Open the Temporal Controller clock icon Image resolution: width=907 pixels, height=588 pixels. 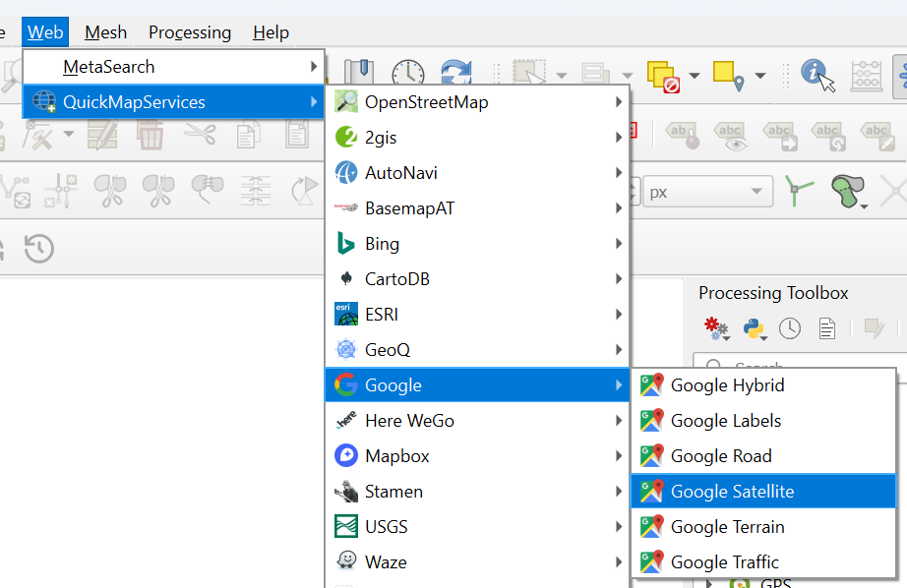[x=408, y=75]
